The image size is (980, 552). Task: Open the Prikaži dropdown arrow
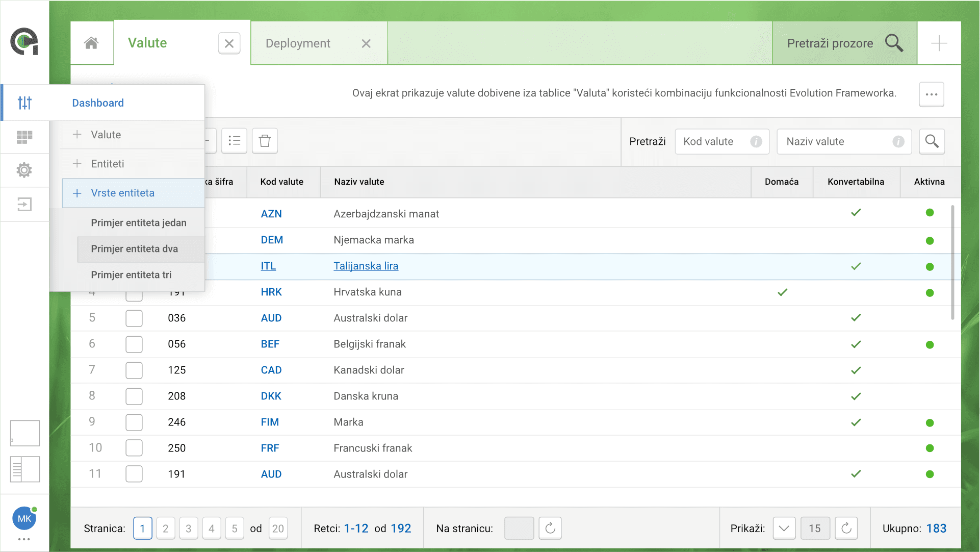coord(784,528)
